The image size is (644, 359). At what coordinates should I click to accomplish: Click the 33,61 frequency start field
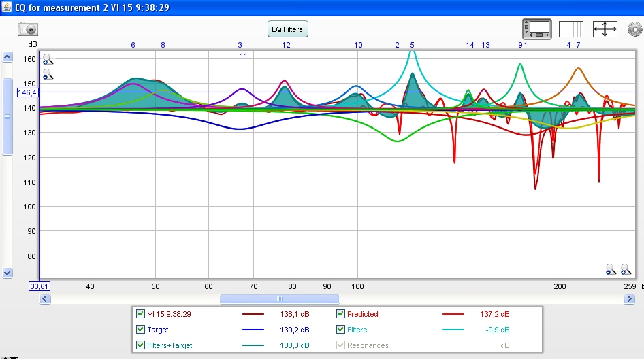[39, 286]
